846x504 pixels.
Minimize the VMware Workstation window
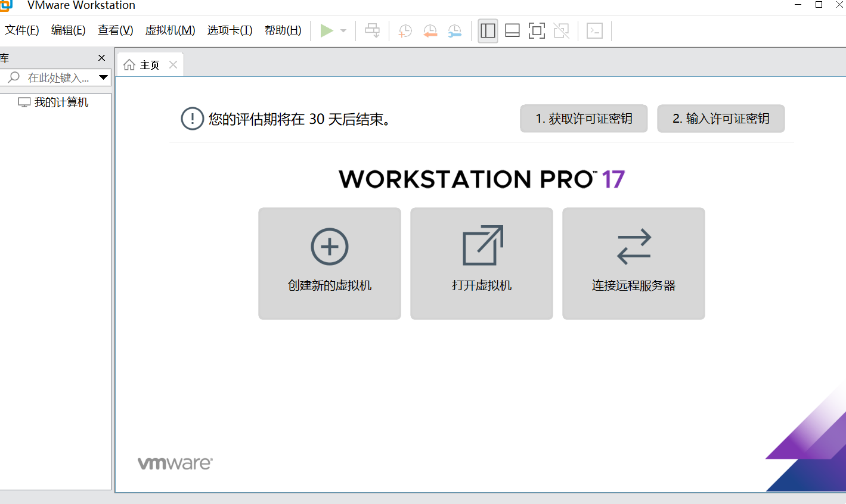pyautogui.click(x=798, y=5)
